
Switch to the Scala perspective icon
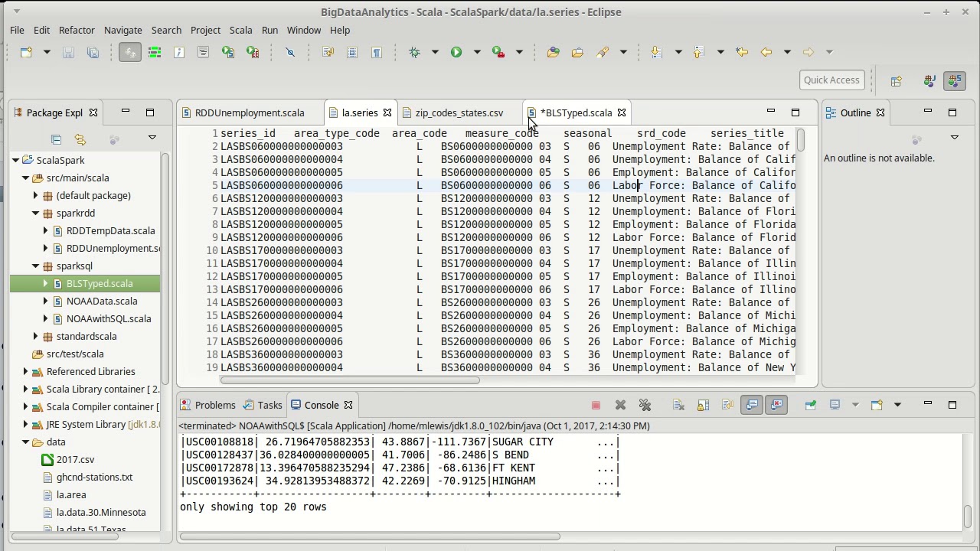[954, 80]
